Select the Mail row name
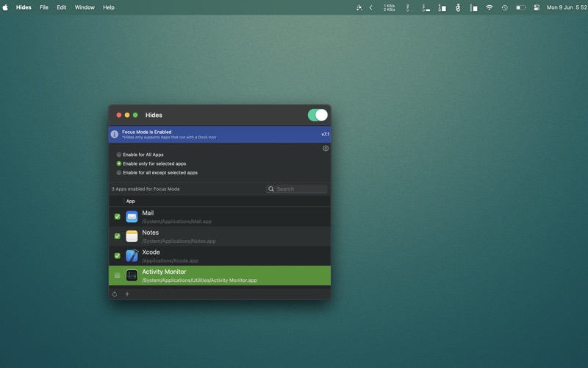Screen dimensions: 588x368 tap(148, 213)
